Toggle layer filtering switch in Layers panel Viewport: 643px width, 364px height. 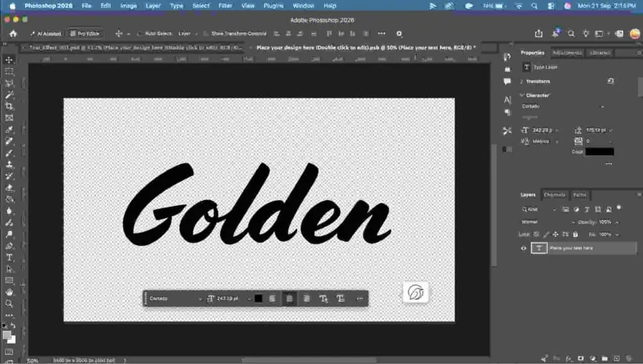(619, 208)
